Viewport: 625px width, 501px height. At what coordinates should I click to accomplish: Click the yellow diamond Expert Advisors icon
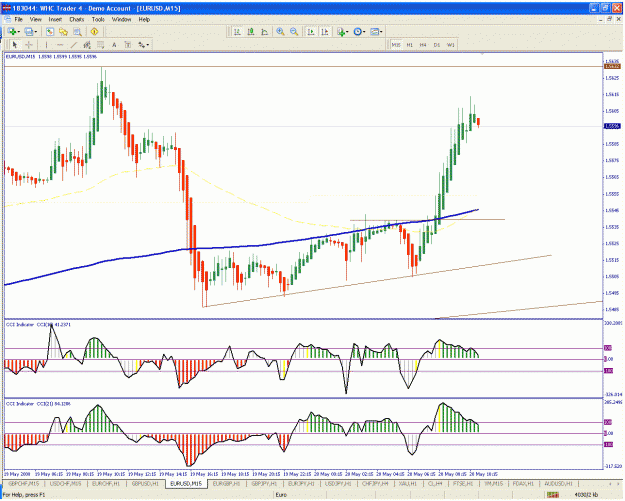tap(94, 31)
